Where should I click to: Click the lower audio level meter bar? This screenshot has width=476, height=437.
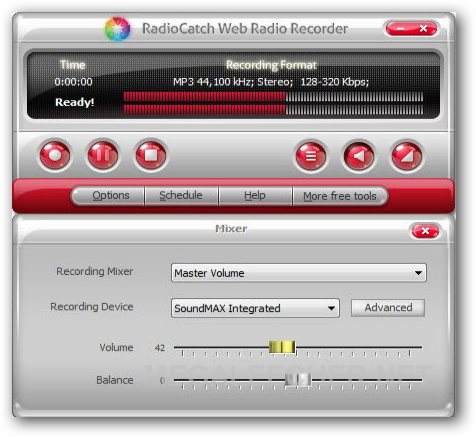[x=273, y=110]
